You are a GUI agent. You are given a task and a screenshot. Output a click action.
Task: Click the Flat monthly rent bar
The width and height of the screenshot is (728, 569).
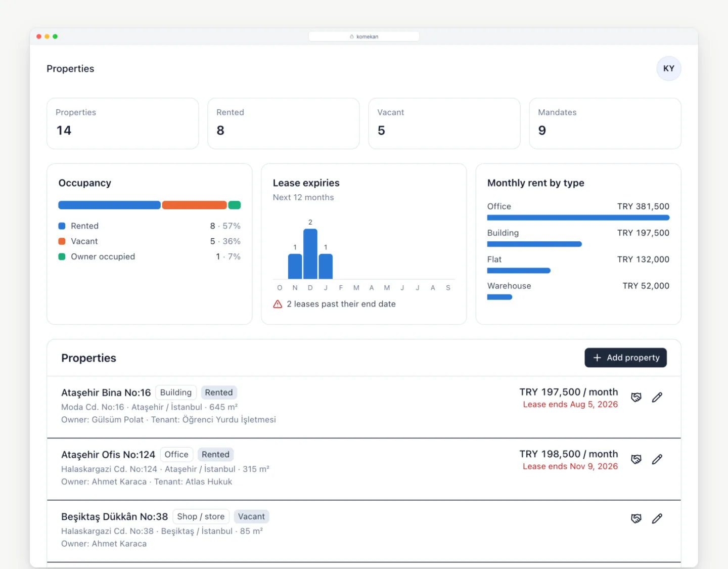pyautogui.click(x=519, y=271)
